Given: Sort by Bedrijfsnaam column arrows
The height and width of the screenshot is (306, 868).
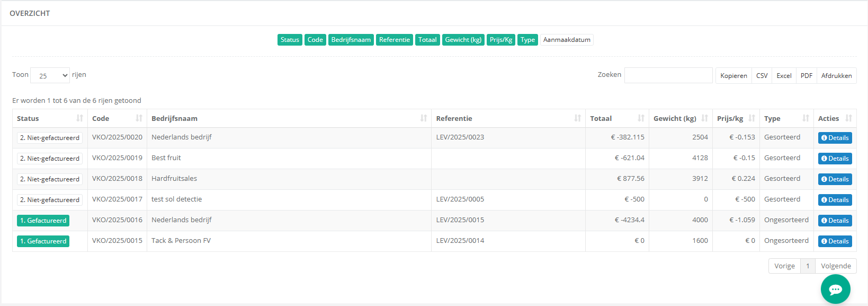Looking at the screenshot, I should (424, 118).
